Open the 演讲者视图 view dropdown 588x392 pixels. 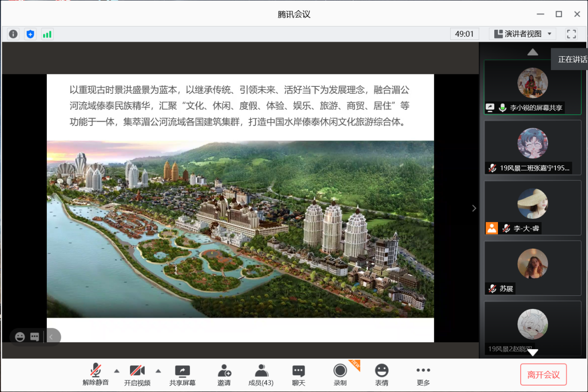(522, 34)
